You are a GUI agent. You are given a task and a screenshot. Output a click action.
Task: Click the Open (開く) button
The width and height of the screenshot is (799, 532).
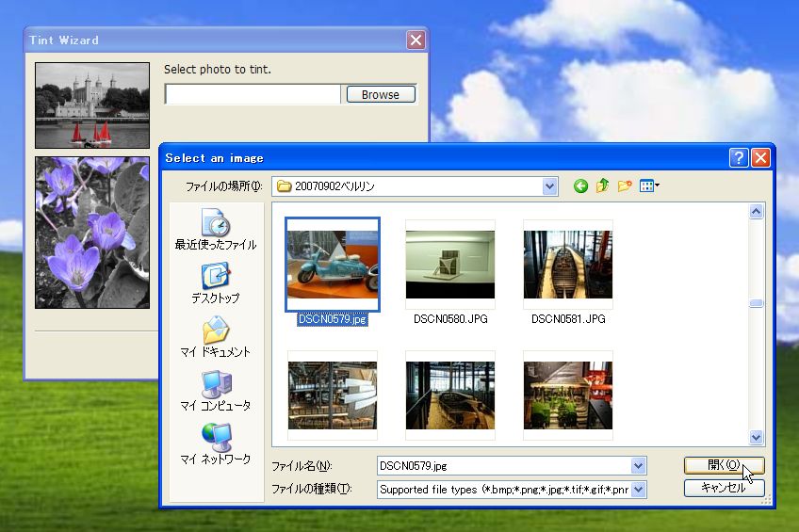click(724, 465)
